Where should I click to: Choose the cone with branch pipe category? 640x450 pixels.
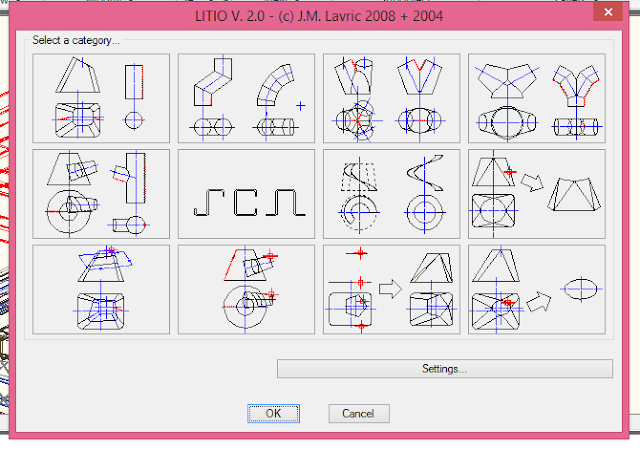247,290
